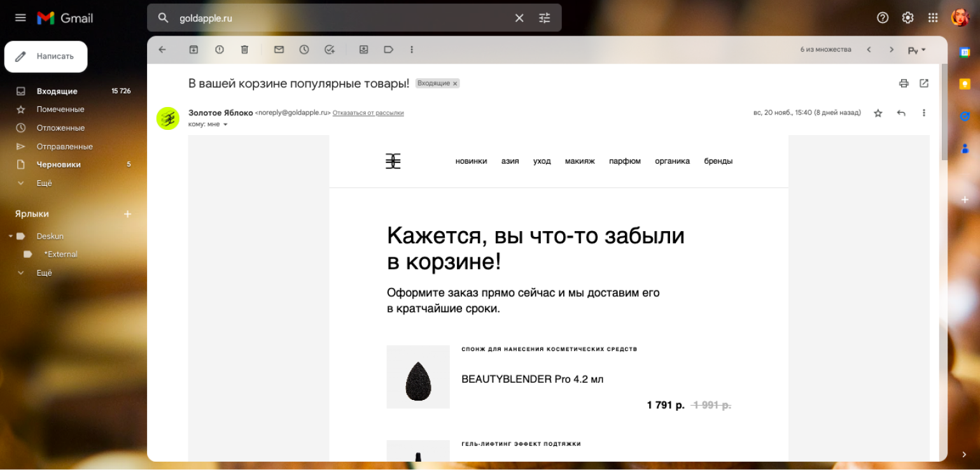Click the sender's green avatar

click(168, 118)
